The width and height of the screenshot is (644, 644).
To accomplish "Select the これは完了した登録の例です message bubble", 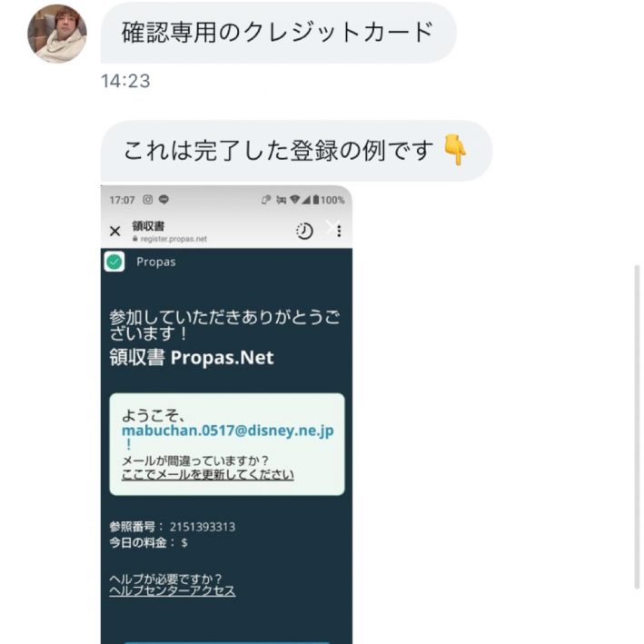I will coord(296,151).
